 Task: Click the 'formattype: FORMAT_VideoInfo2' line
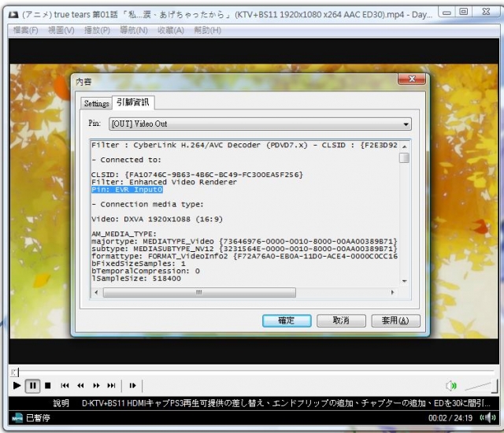coord(244,257)
